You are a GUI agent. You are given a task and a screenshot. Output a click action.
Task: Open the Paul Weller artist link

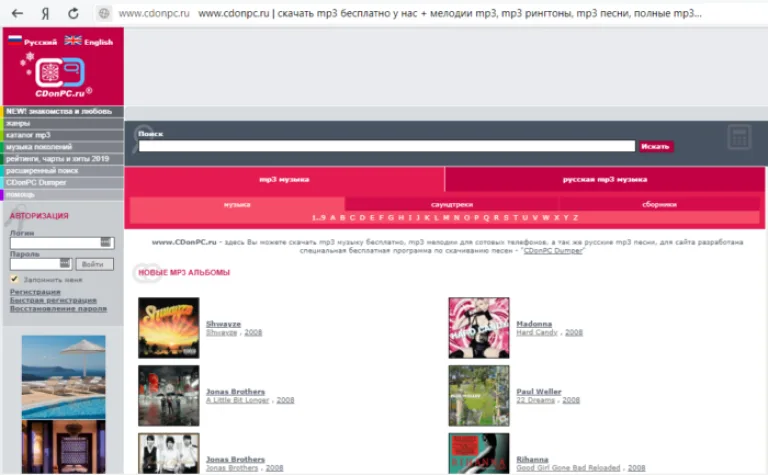(539, 392)
